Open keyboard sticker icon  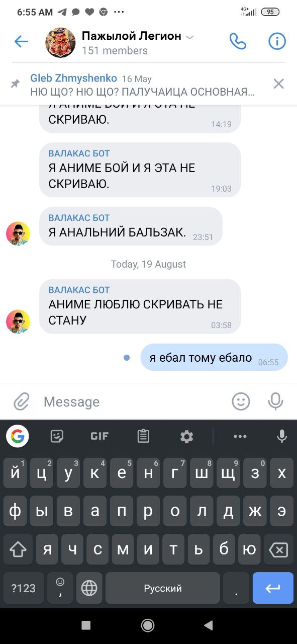point(57,436)
